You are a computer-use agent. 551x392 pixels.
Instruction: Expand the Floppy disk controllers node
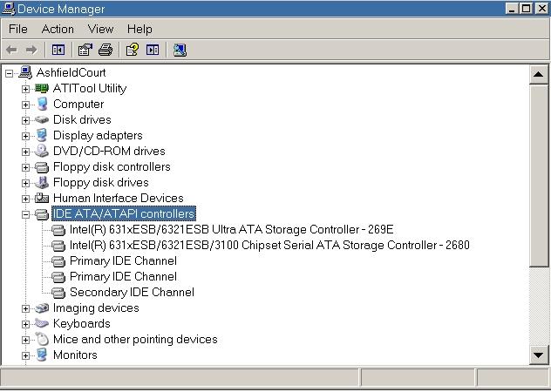coord(25,167)
